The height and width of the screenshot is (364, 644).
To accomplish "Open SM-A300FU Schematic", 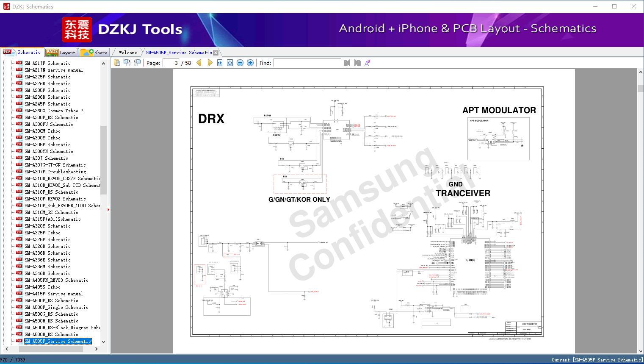I will coord(49,124).
